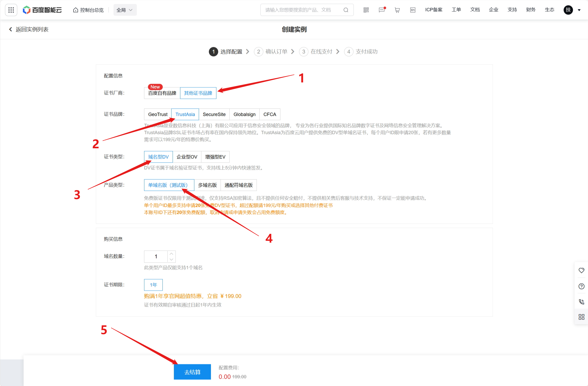The image size is (588, 386).
Task: Select 多域名版 product type
Action: click(x=207, y=185)
